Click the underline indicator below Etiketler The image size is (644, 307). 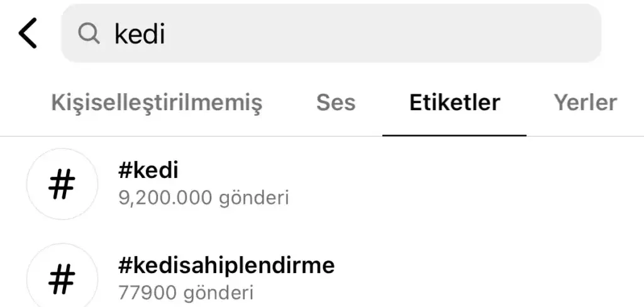(455, 135)
